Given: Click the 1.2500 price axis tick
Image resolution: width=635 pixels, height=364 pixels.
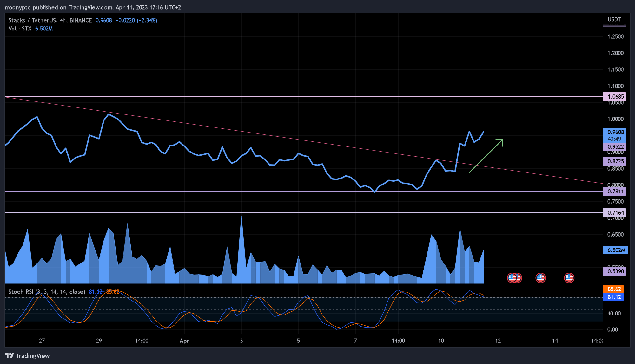Looking at the screenshot, I should pyautogui.click(x=615, y=37).
